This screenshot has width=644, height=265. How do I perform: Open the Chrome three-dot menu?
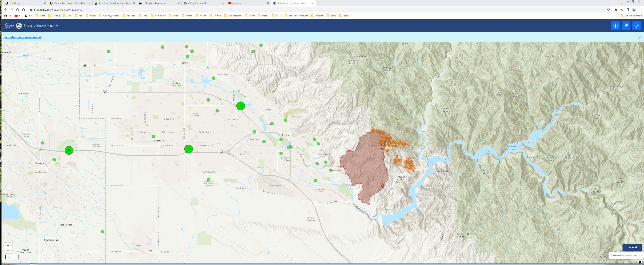point(640,10)
